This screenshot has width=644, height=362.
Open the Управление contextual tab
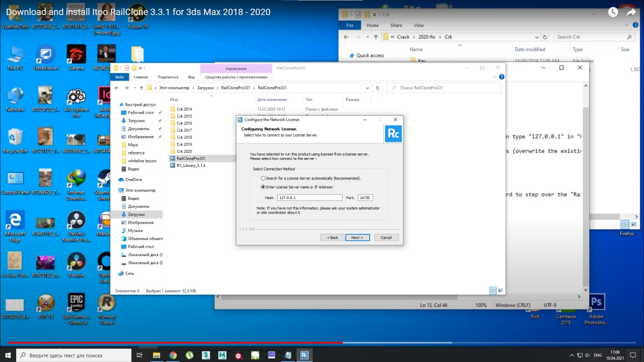236,68
